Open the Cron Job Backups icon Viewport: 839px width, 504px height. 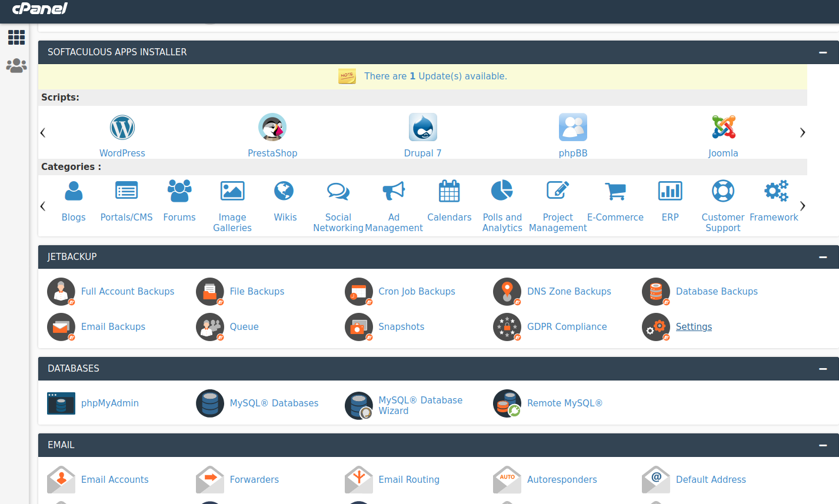[359, 292]
